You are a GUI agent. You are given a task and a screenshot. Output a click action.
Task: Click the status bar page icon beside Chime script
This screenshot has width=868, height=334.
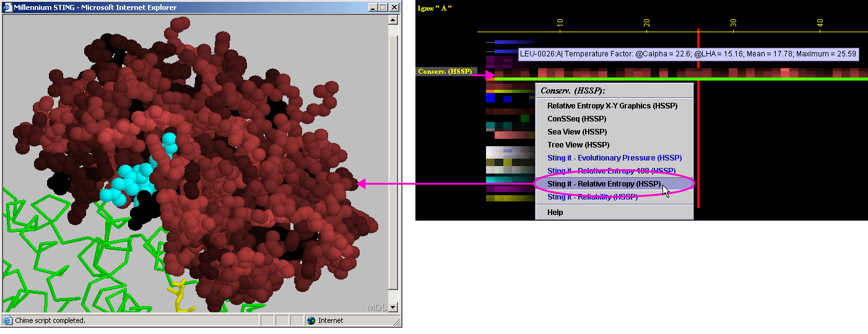click(x=8, y=320)
